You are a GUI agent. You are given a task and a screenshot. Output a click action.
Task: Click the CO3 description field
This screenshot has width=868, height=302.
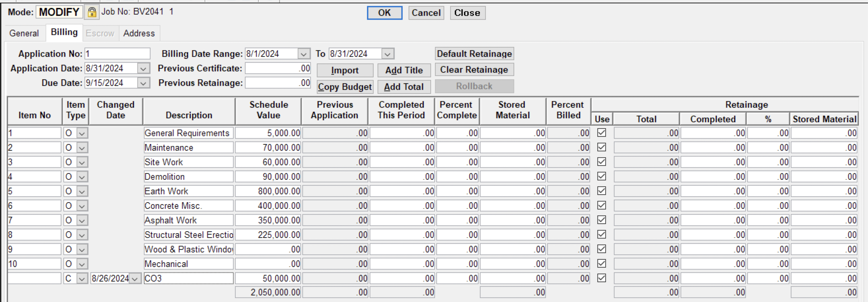[x=188, y=279]
